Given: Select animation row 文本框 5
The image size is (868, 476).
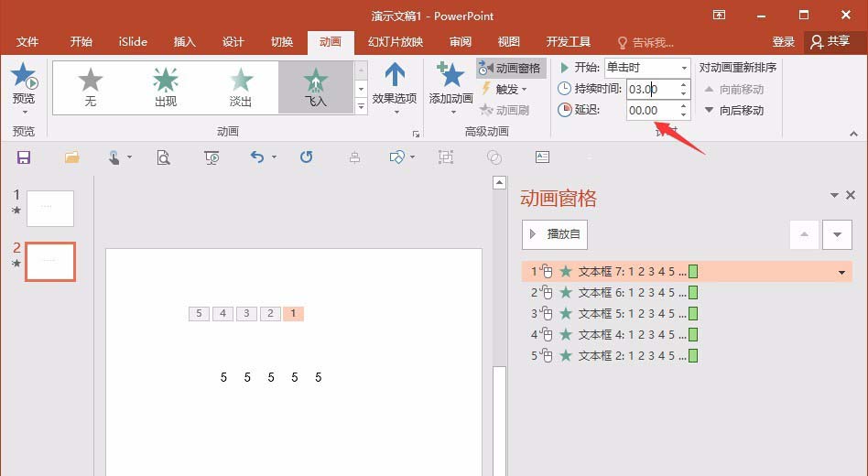Looking at the screenshot, I should 687,313.
